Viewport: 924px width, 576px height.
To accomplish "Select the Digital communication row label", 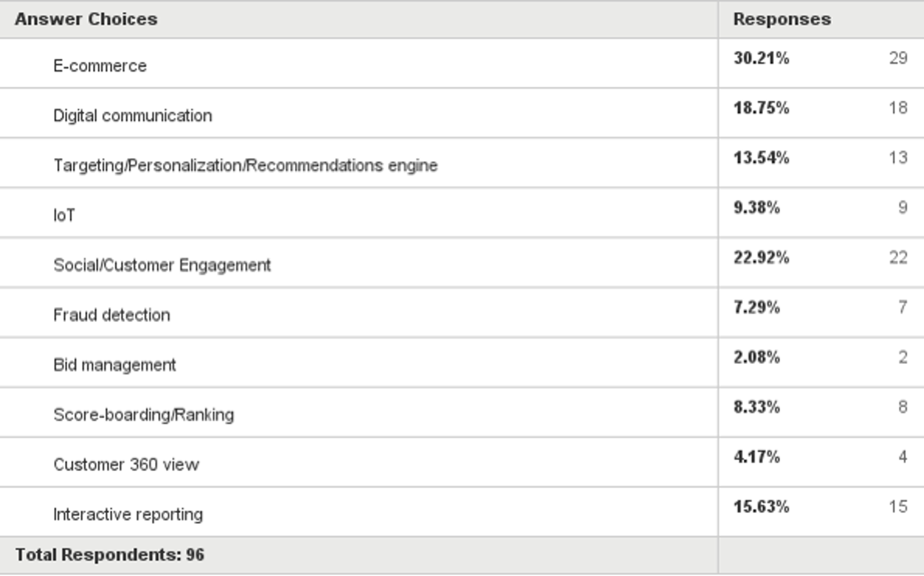I will click(x=133, y=115).
